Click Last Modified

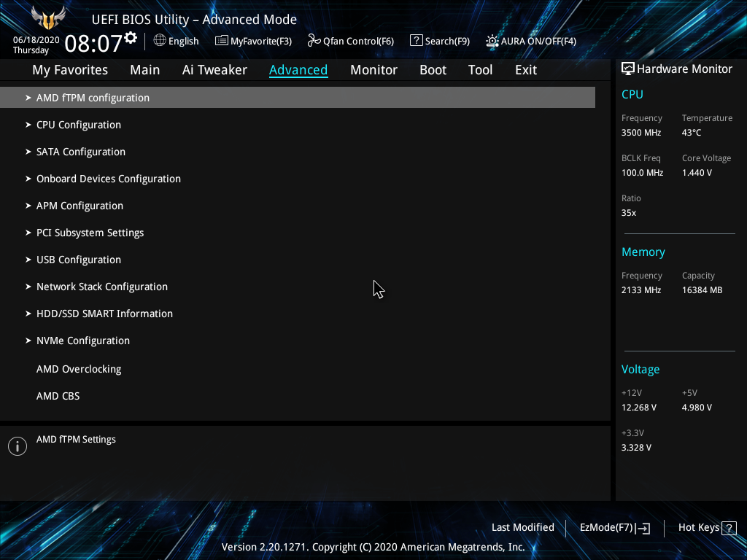(x=522, y=527)
